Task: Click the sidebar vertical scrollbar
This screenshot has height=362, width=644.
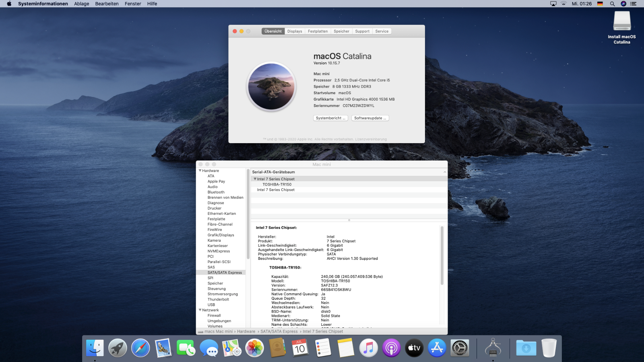Action: click(x=248, y=214)
